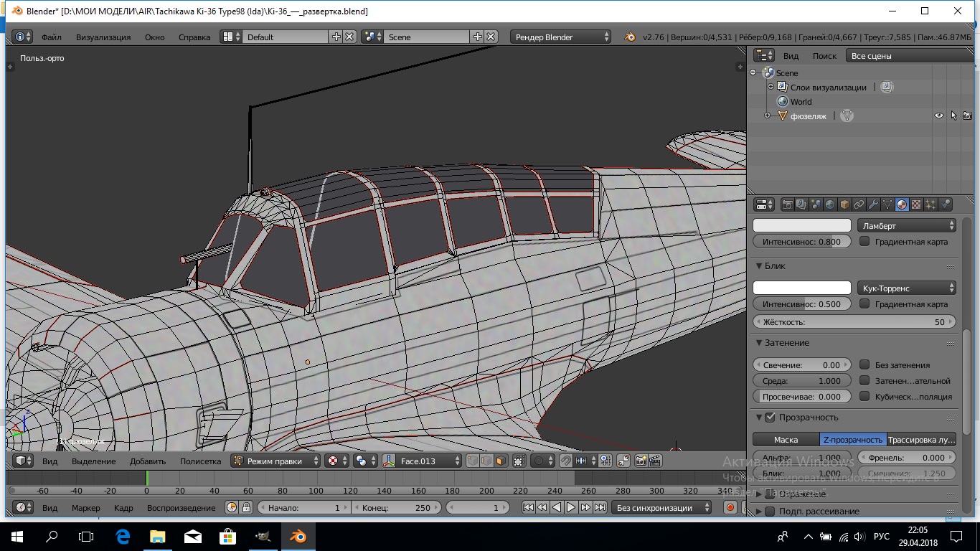
Task: Expand the фюзеляж tree item
Action: 767,116
